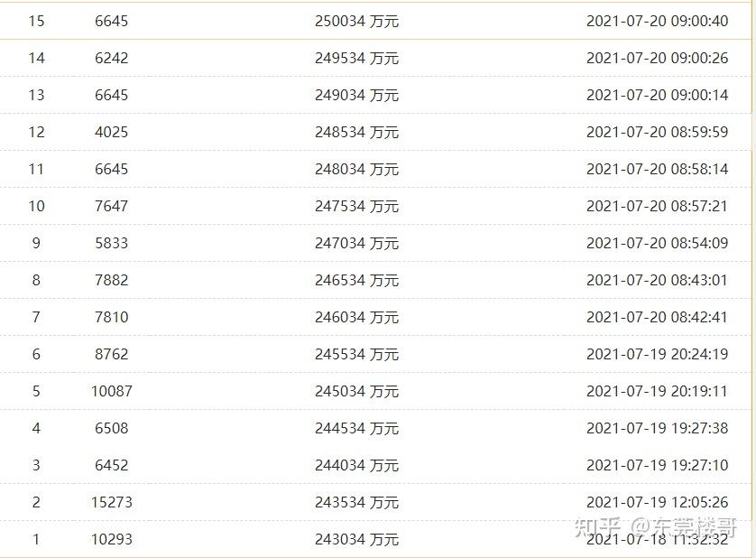
Task: Click the 247034 万元 bid amount
Action: click(356, 243)
